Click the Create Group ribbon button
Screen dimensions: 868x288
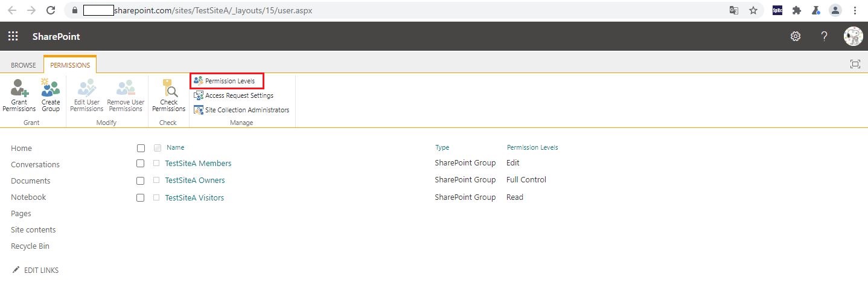(51, 95)
